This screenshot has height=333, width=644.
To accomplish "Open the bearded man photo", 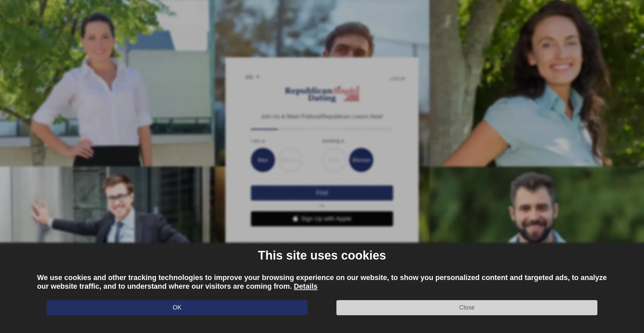I will 537,205.
